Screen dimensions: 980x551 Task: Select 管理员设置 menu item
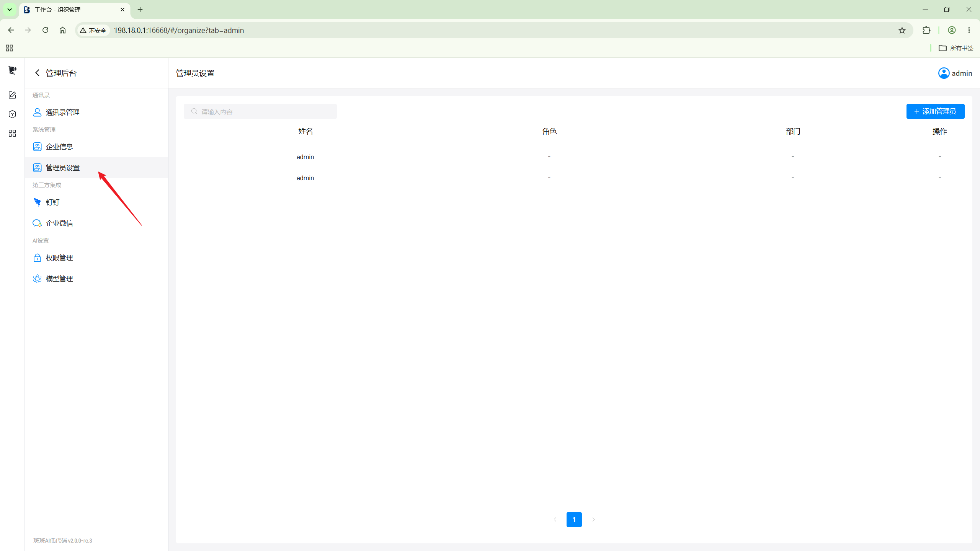96,168
